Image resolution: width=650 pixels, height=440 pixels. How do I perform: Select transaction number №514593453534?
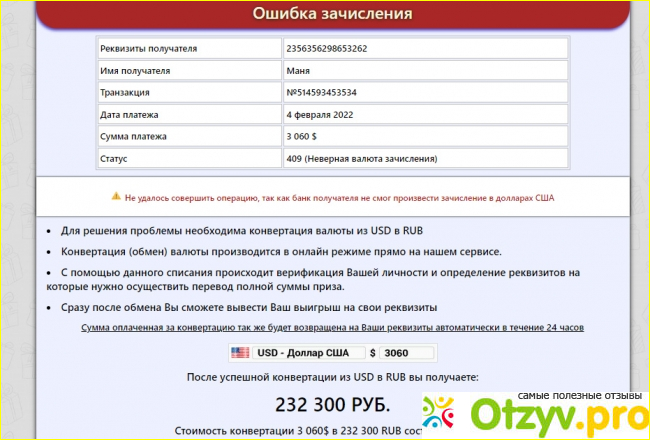(321, 92)
